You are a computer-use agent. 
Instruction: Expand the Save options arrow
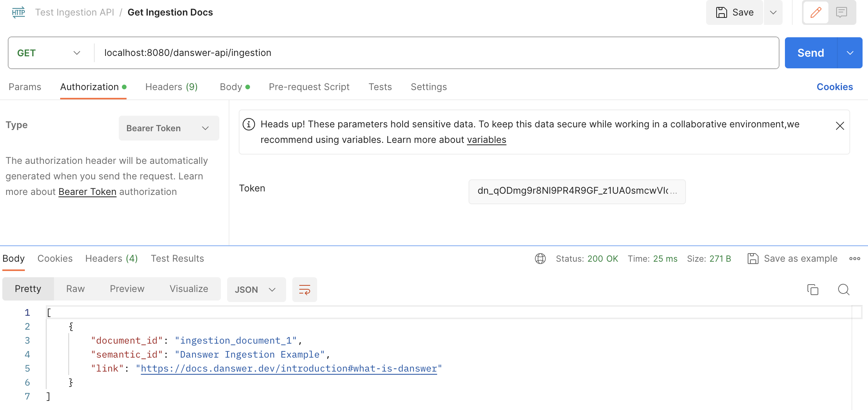(x=773, y=12)
